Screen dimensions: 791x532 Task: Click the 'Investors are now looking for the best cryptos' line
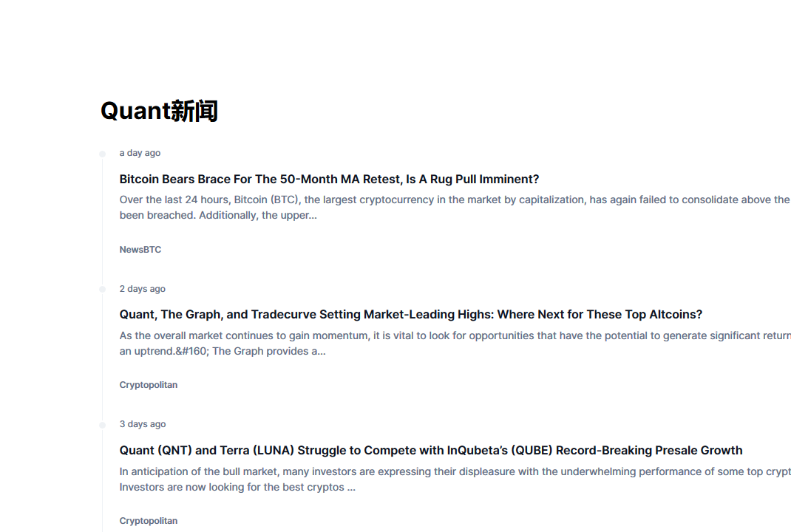[237, 487]
